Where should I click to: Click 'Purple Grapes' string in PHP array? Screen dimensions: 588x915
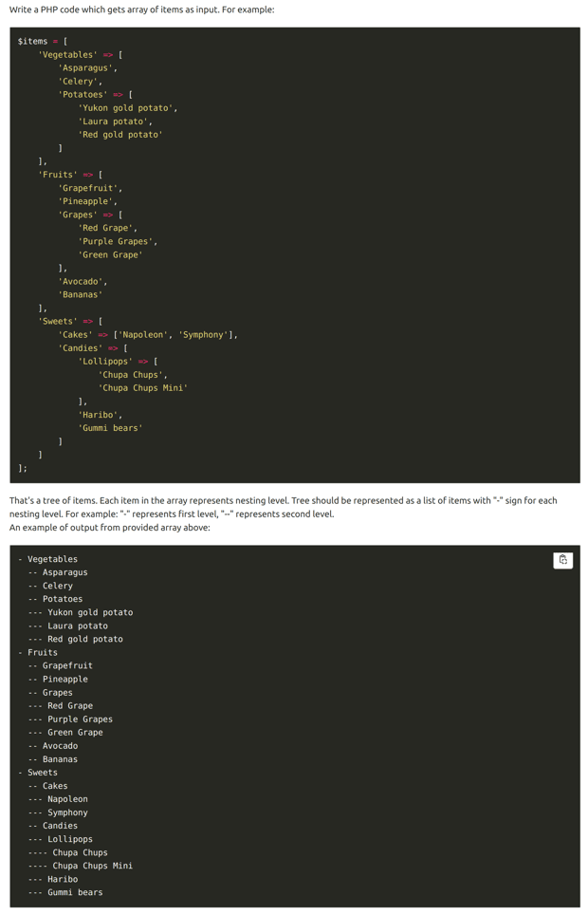coord(118,241)
